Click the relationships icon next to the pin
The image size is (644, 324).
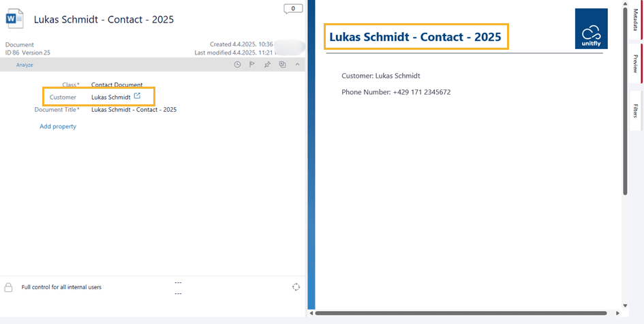tap(282, 65)
